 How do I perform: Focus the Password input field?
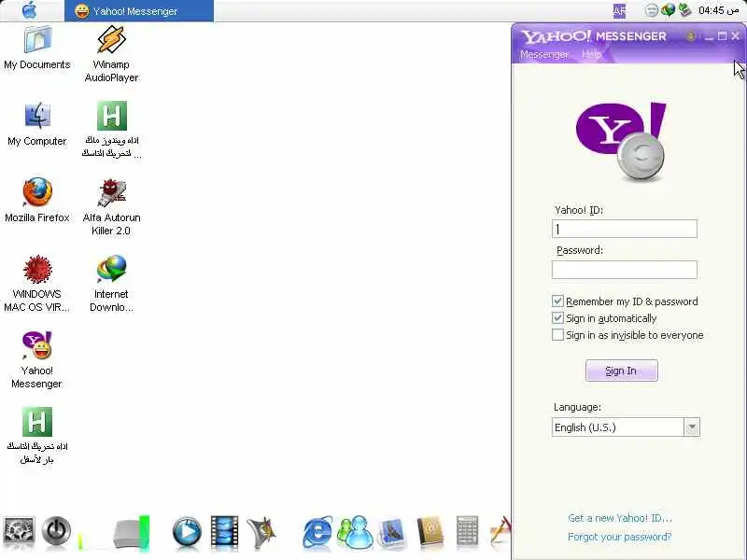(624, 270)
